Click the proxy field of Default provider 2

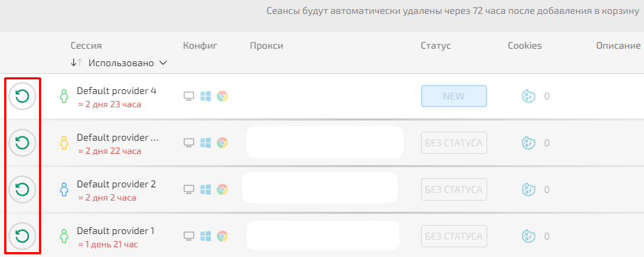[320, 187]
